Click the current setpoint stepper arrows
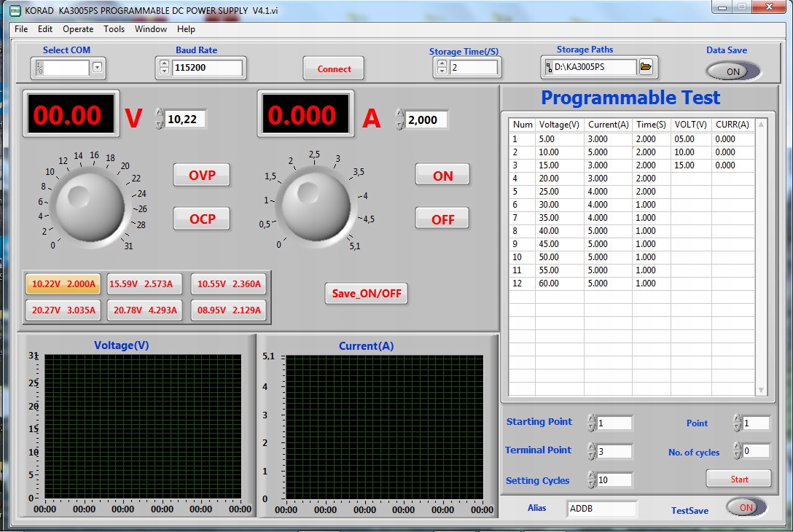This screenshot has height=532, width=793. [x=399, y=120]
